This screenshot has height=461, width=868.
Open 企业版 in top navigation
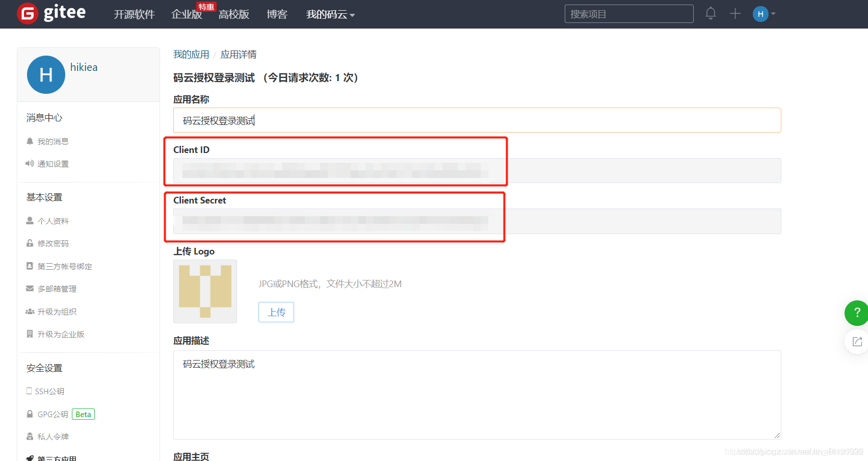tap(187, 14)
